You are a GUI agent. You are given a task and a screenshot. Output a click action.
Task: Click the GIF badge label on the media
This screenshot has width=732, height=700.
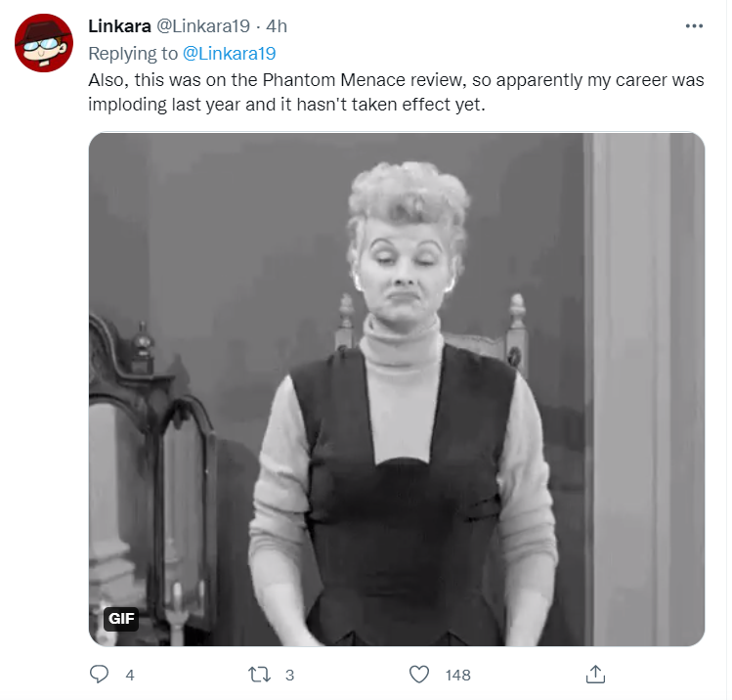pyautogui.click(x=121, y=619)
